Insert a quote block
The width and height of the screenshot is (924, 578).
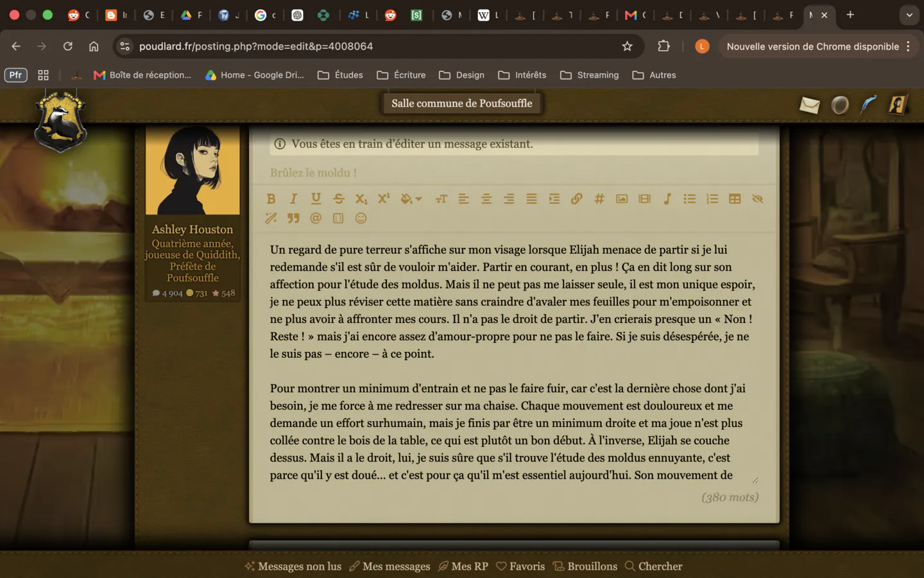coord(293,218)
